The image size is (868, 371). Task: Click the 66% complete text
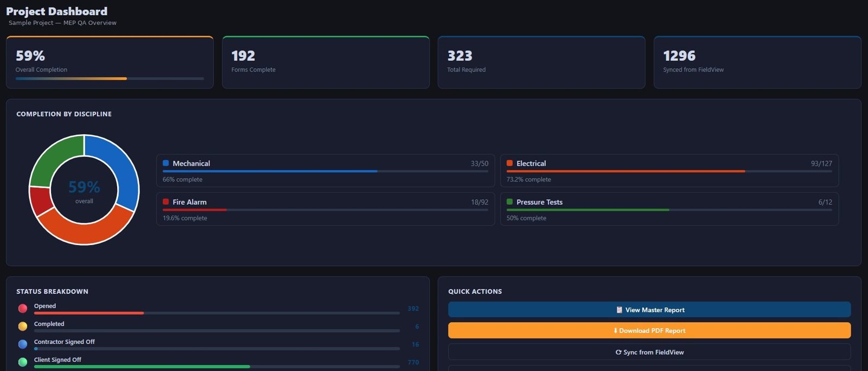(x=182, y=180)
